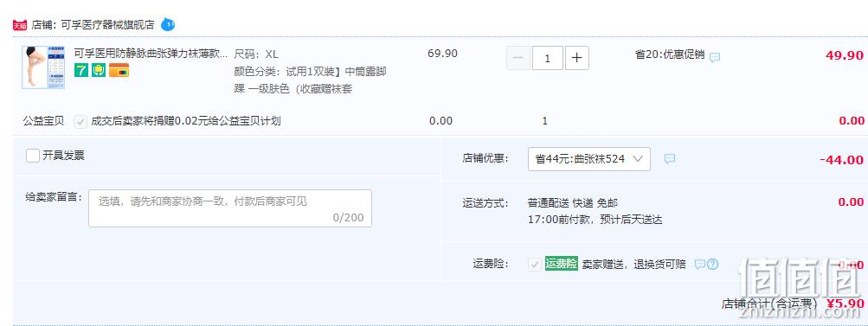
Task: Toggle the 公益宝贝 donation checkbox
Action: [80, 122]
